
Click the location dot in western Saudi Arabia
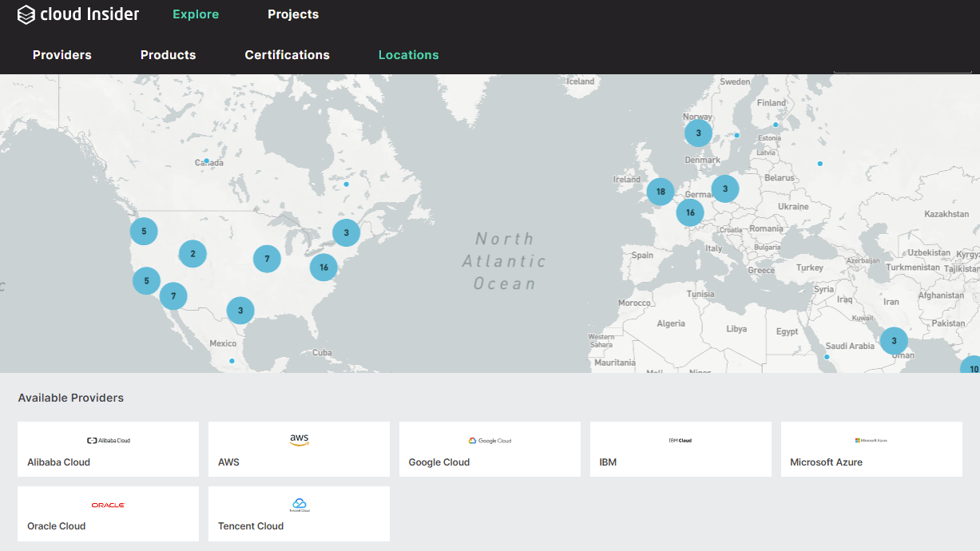click(827, 357)
